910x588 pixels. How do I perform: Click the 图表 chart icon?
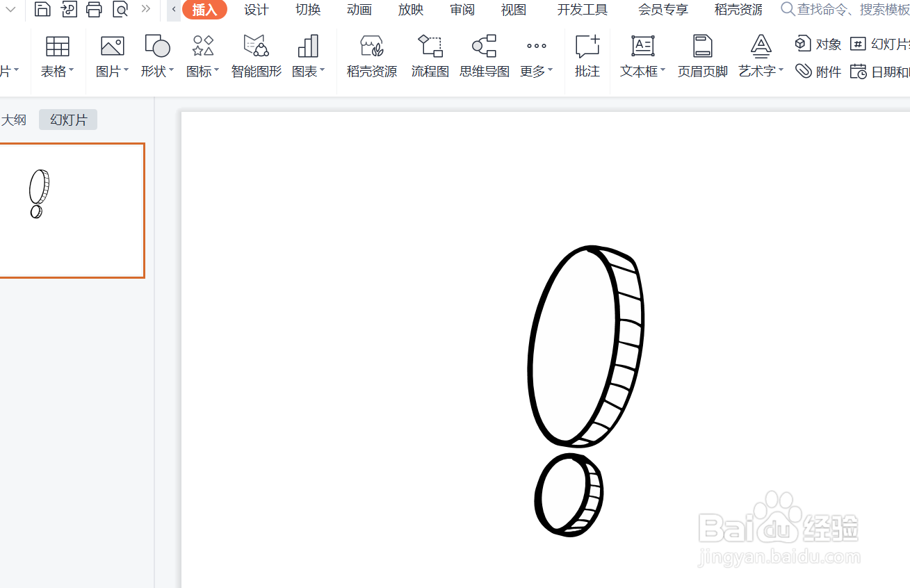[x=308, y=47]
